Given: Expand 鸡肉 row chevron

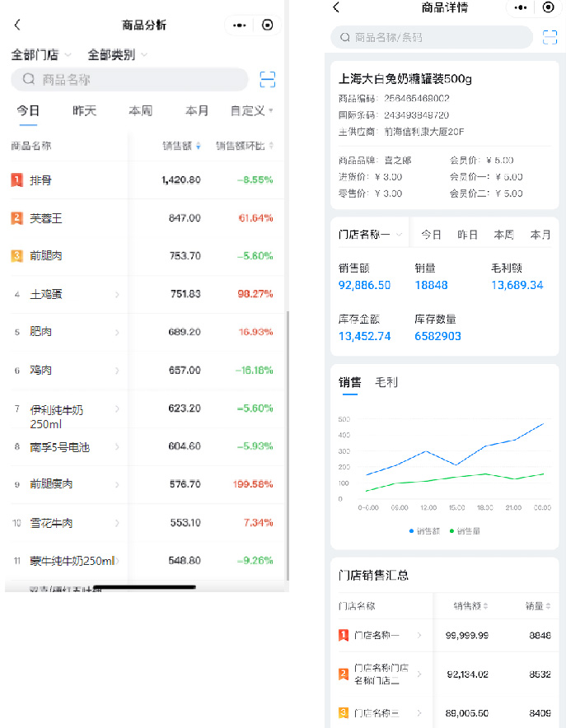Looking at the screenshot, I should 117,371.
